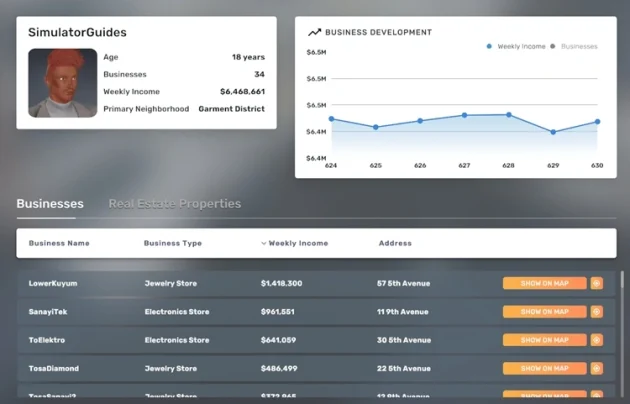Click the Business Name column header

[x=59, y=243]
